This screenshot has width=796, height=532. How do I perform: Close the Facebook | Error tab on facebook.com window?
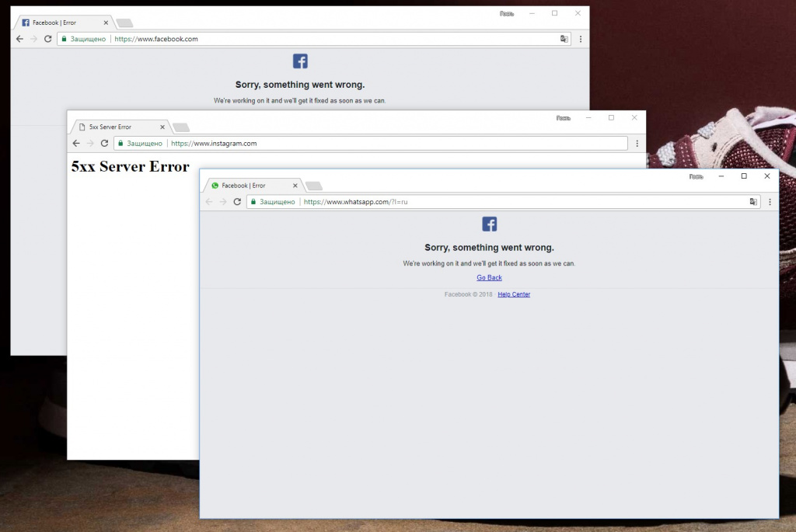tap(106, 23)
